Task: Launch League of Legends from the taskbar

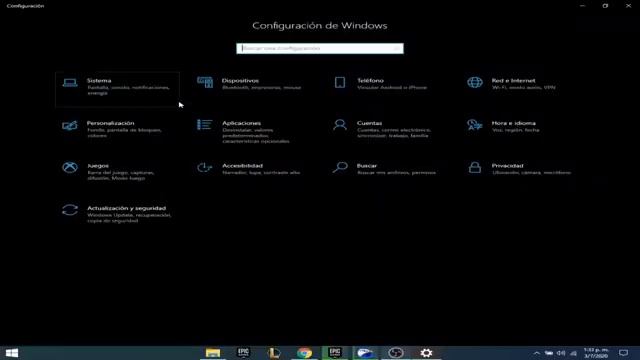Action: [273, 353]
